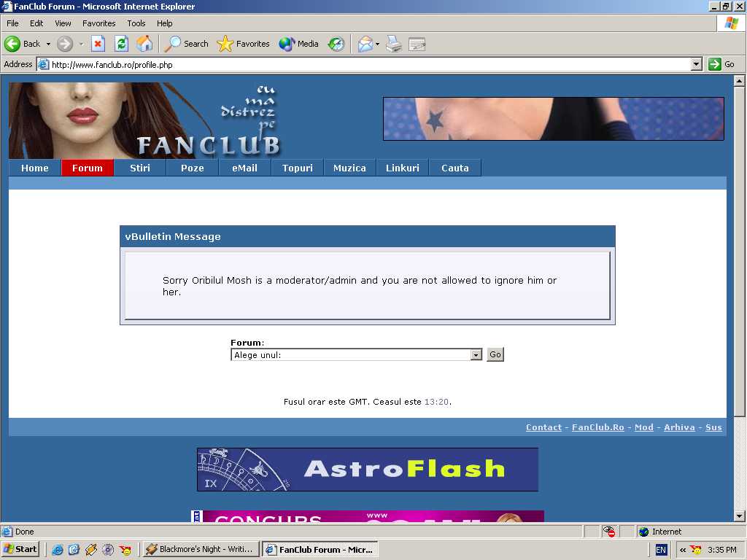This screenshot has height=560, width=747.
Task: Open the Stiri tab
Action: [140, 168]
